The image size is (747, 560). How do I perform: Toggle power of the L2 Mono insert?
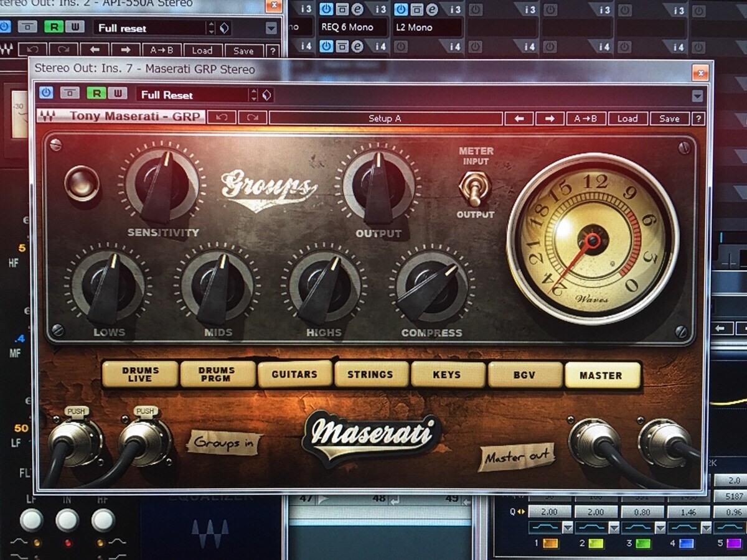click(401, 9)
